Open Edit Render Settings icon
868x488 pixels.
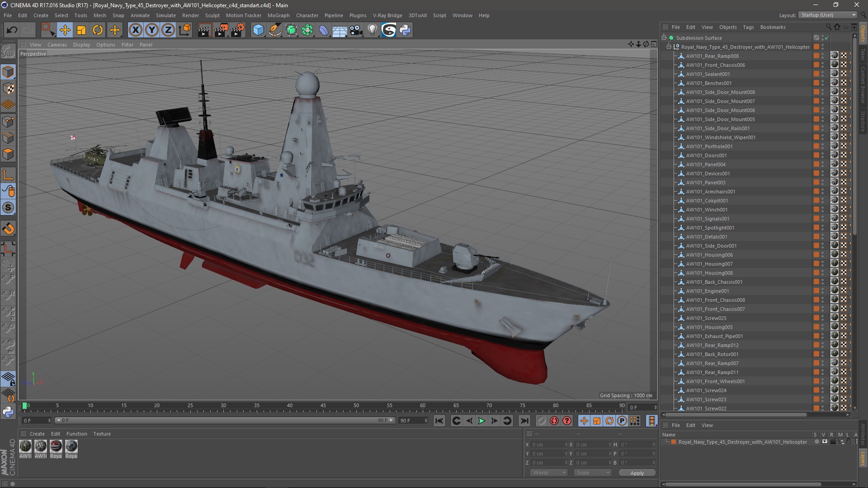coord(238,30)
